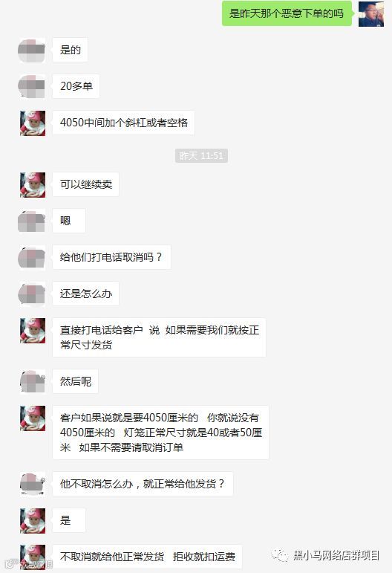This screenshot has height=573, width=392.
Task: Open the blurred avatar beside '是的'
Action: 32,50
